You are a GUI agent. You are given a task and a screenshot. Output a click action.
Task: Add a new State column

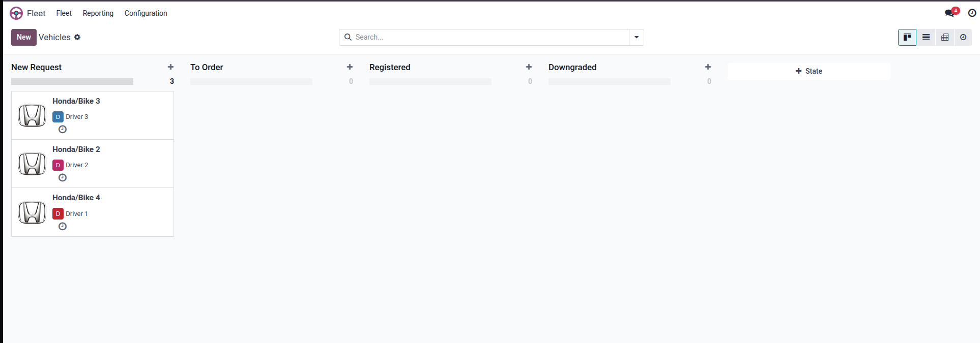[809, 71]
